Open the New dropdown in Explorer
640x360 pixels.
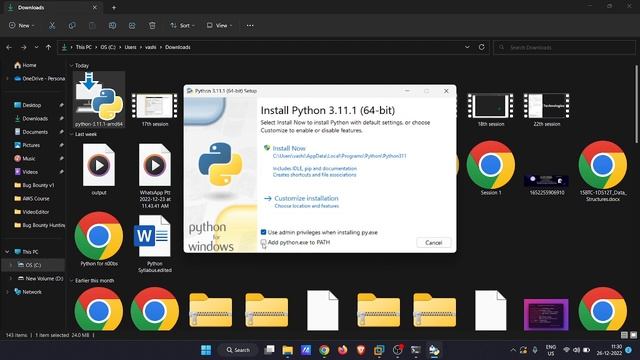click(22, 25)
